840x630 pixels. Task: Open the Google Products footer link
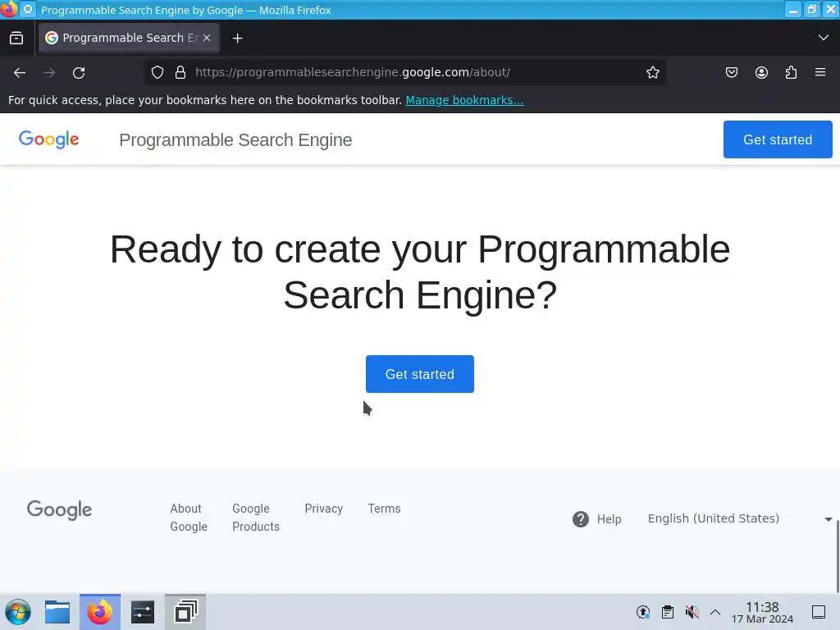click(x=256, y=518)
